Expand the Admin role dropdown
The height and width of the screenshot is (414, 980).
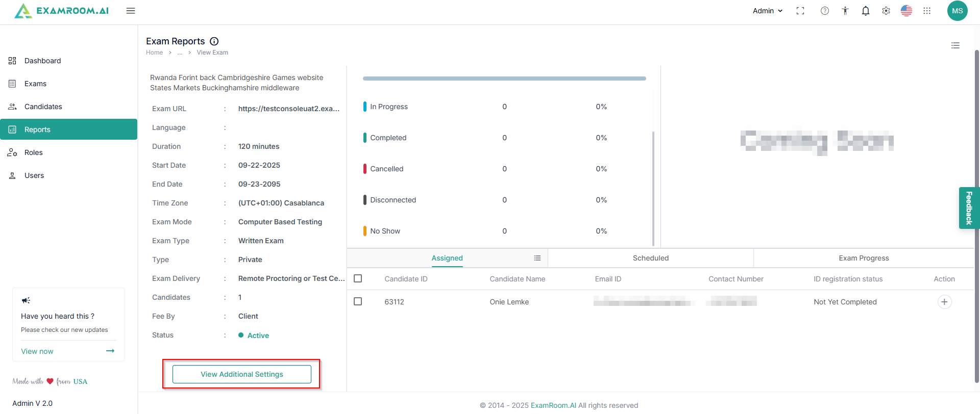pyautogui.click(x=768, y=11)
